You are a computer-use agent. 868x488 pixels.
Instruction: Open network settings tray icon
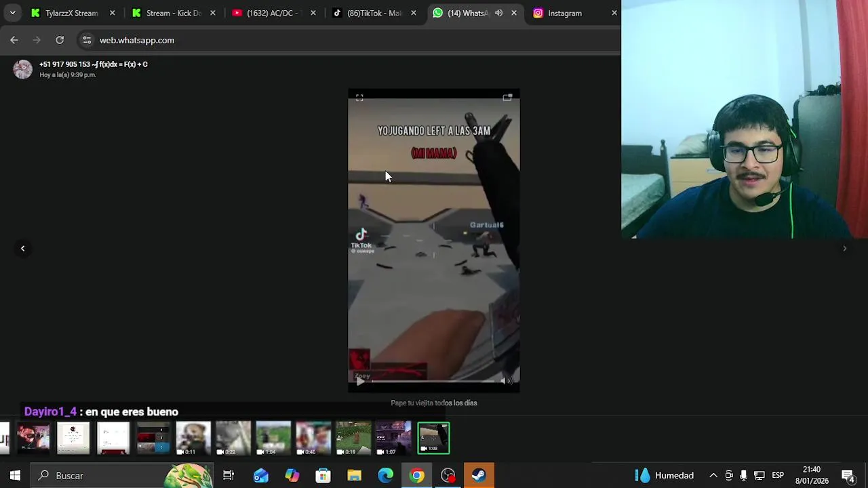(x=759, y=476)
